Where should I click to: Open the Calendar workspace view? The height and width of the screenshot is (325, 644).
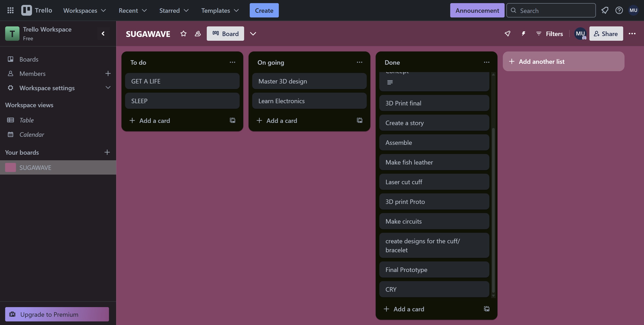click(x=58, y=135)
